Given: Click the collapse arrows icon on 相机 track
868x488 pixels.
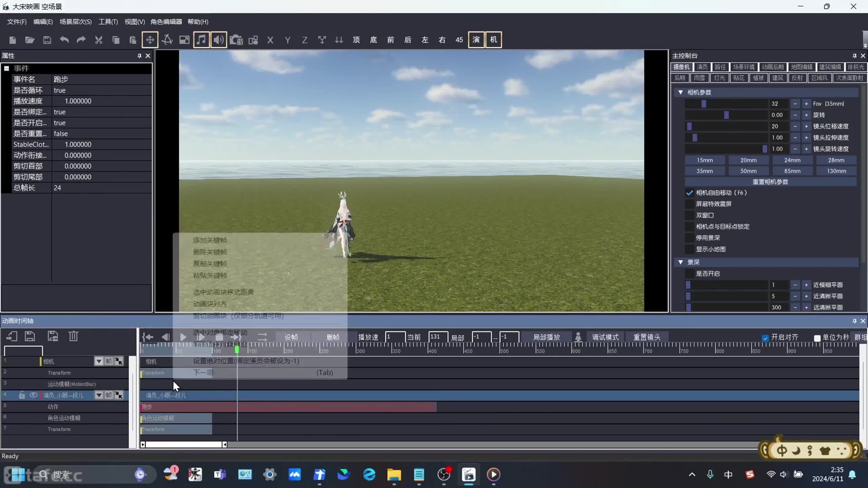Looking at the screenshot, I should 119,361.
